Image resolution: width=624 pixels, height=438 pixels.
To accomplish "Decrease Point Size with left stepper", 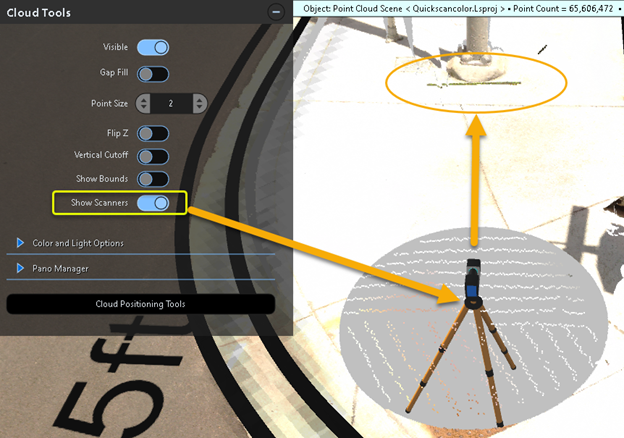I will (x=143, y=103).
